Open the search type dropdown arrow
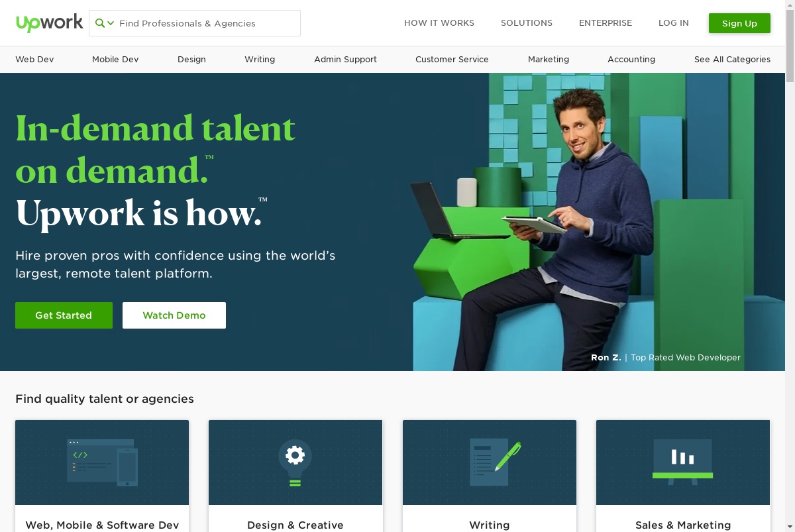The height and width of the screenshot is (532, 795). (x=111, y=23)
